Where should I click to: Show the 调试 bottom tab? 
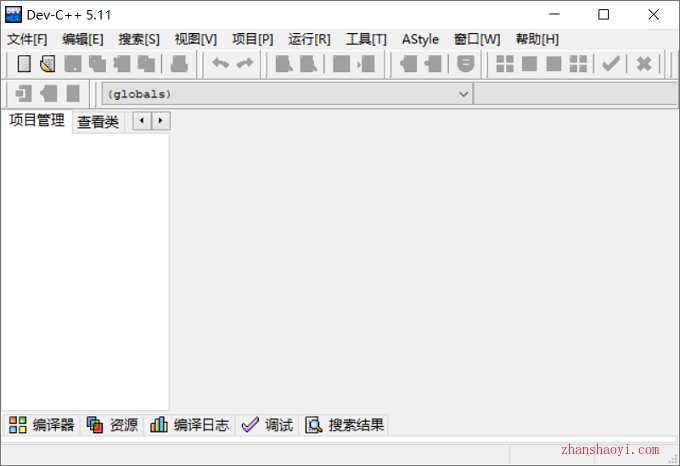[x=267, y=425]
